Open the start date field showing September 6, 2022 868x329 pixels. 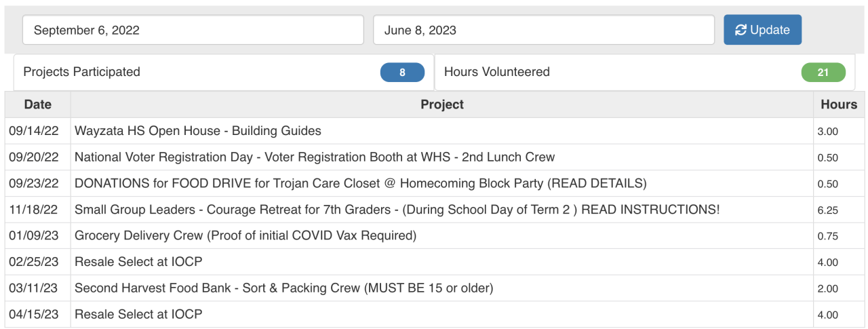tap(193, 30)
